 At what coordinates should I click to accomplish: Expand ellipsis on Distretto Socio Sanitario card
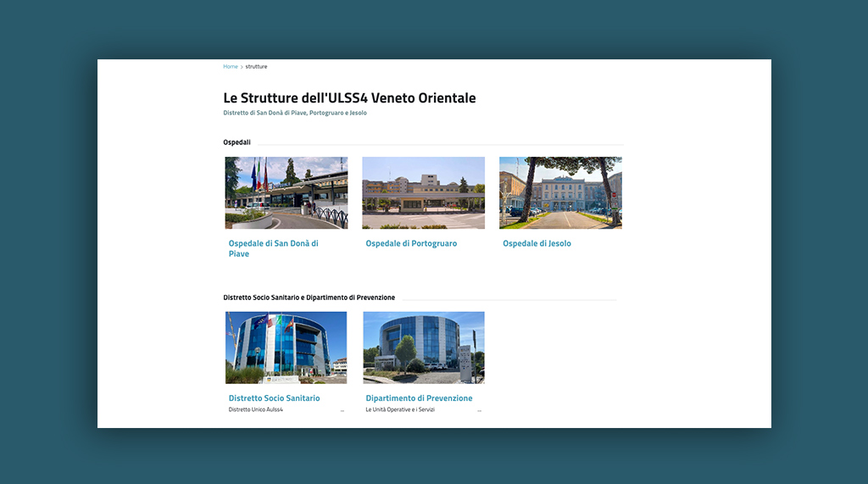coord(342,411)
